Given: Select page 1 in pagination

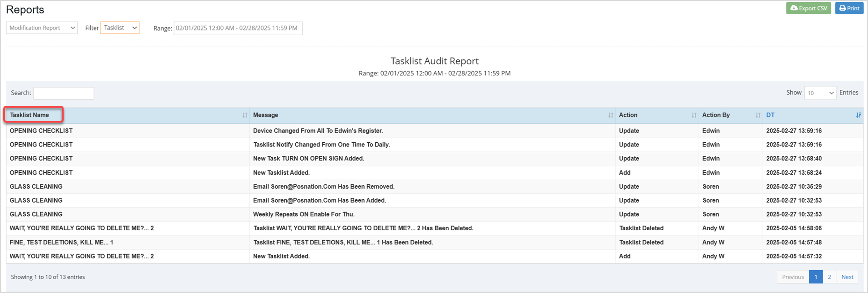Looking at the screenshot, I should click(x=816, y=277).
